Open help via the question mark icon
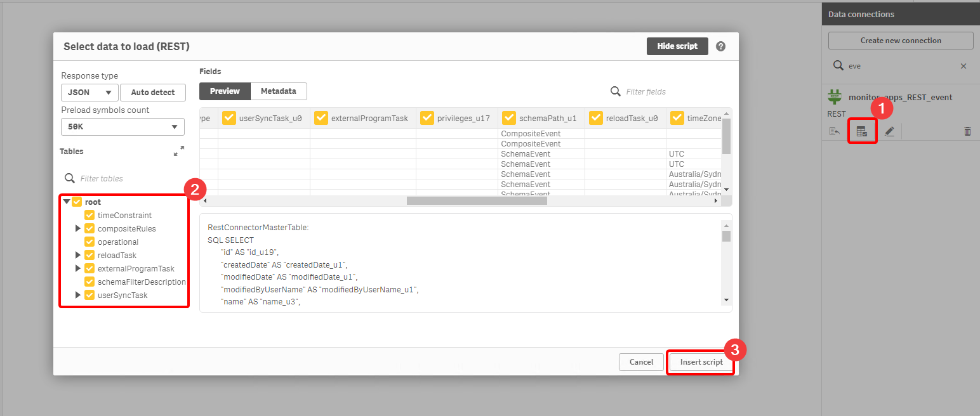The width and height of the screenshot is (980, 416). [x=721, y=46]
